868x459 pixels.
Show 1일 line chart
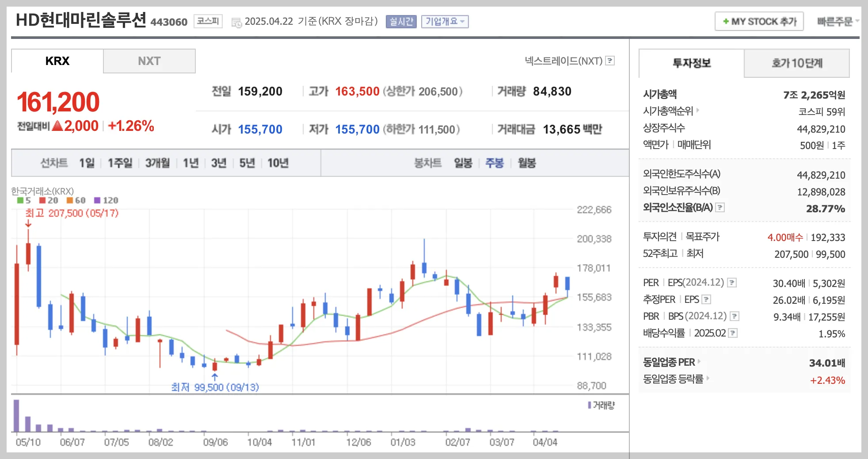coord(87,163)
